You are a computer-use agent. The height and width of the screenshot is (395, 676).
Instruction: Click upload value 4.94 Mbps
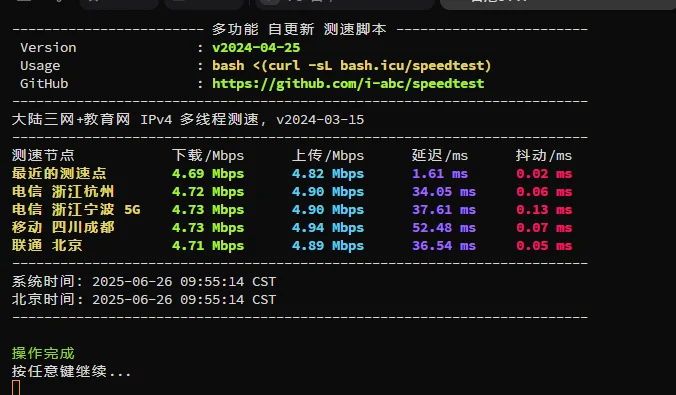pos(328,228)
